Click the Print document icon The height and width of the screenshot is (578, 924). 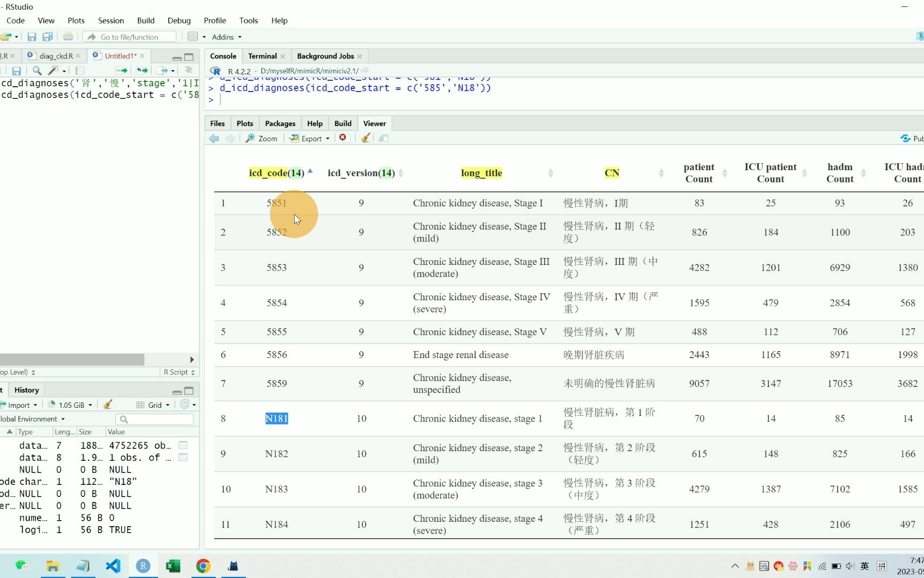(68, 36)
